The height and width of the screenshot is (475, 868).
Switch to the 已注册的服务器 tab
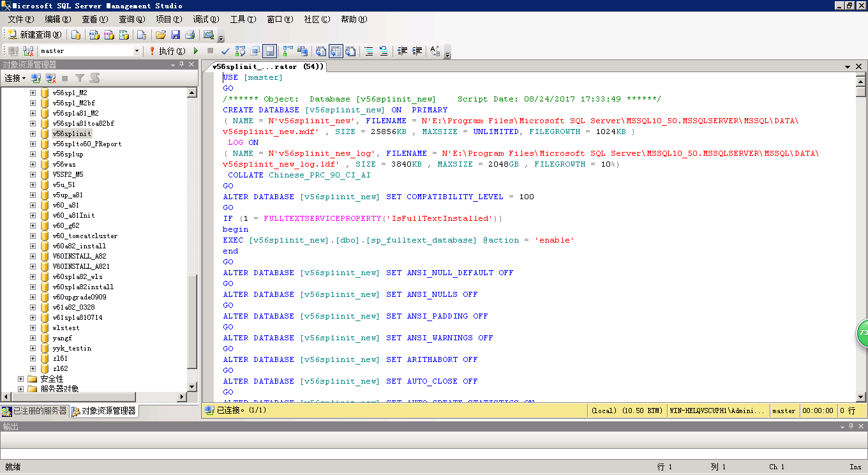(x=34, y=411)
